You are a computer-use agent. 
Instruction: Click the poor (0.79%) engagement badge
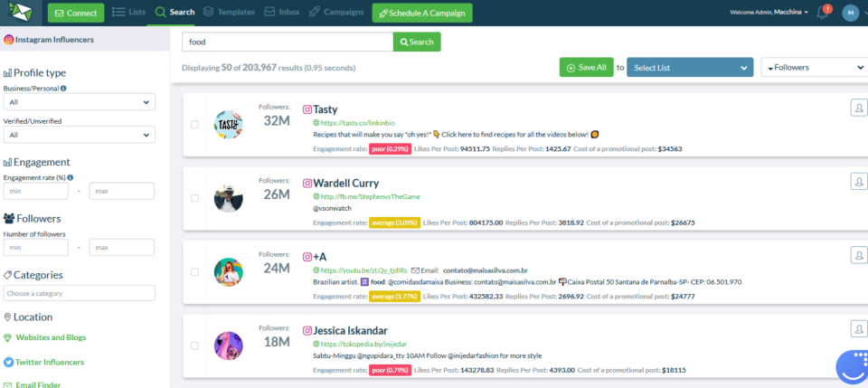tap(391, 370)
